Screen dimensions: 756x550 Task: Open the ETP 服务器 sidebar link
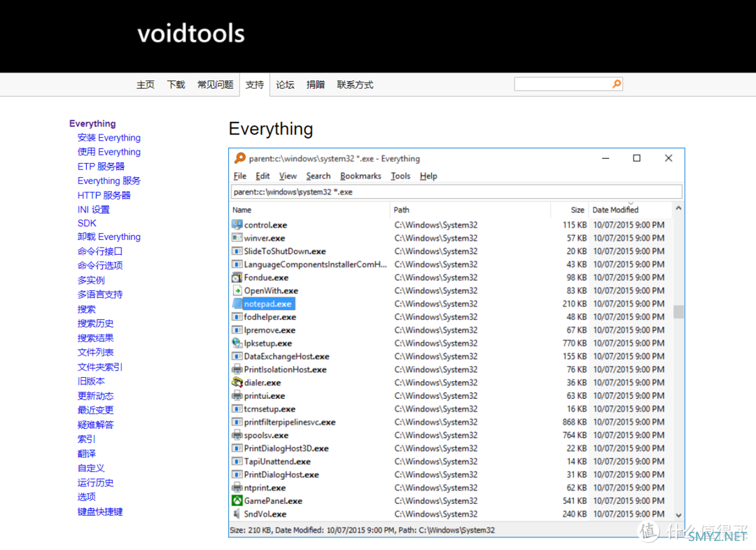click(101, 167)
